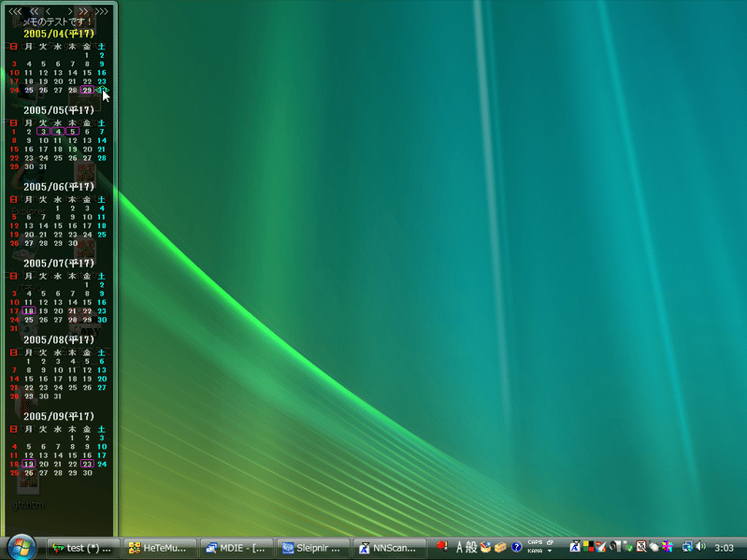Click the red-framed magnifier tray icon
This screenshot has width=747, height=560.
[641, 547]
